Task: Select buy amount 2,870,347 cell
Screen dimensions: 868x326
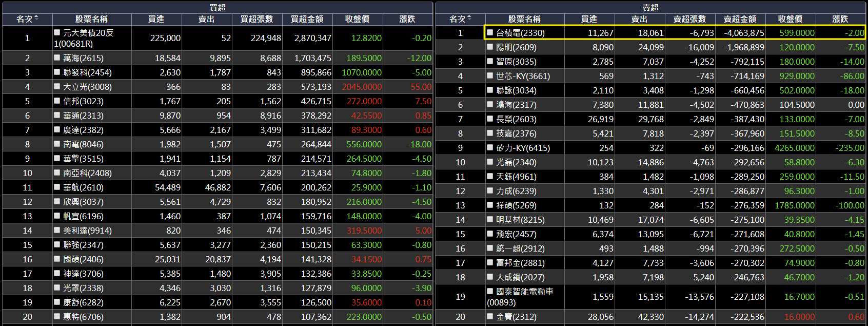Action: (x=307, y=38)
